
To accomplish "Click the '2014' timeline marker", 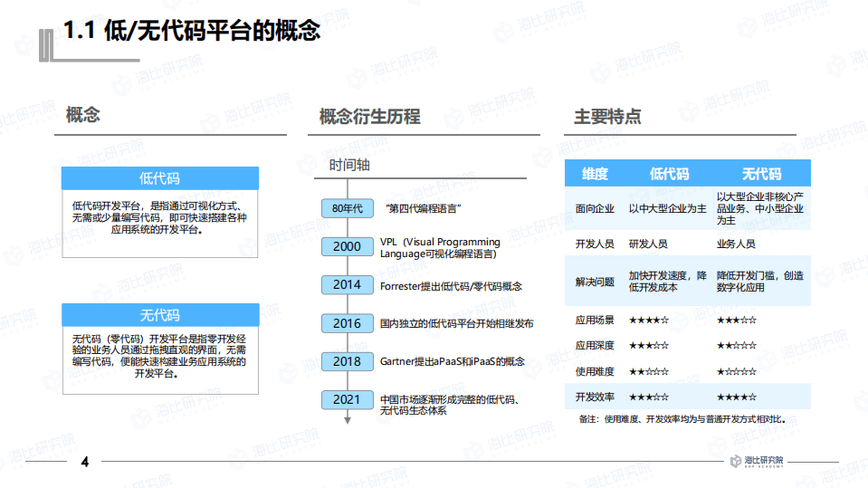I will click(347, 284).
